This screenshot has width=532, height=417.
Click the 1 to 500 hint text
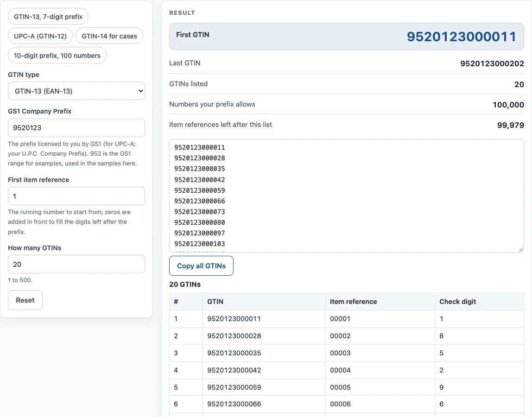(20, 280)
